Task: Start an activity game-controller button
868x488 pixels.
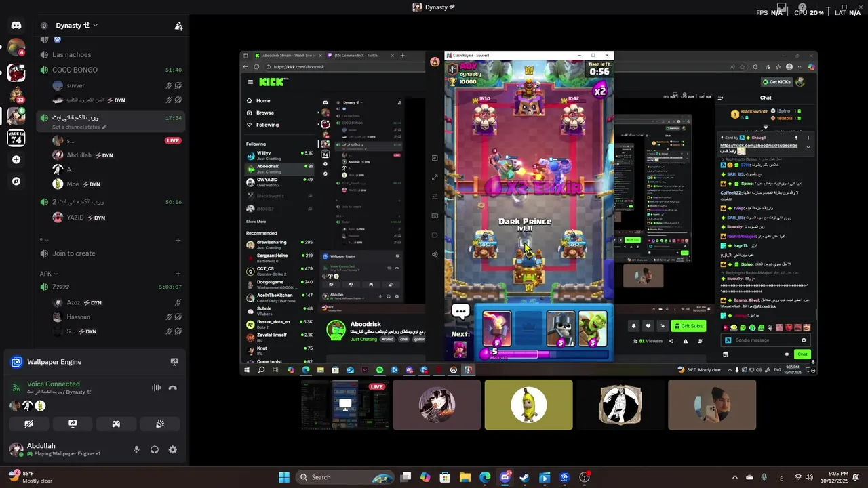Action: point(116,424)
